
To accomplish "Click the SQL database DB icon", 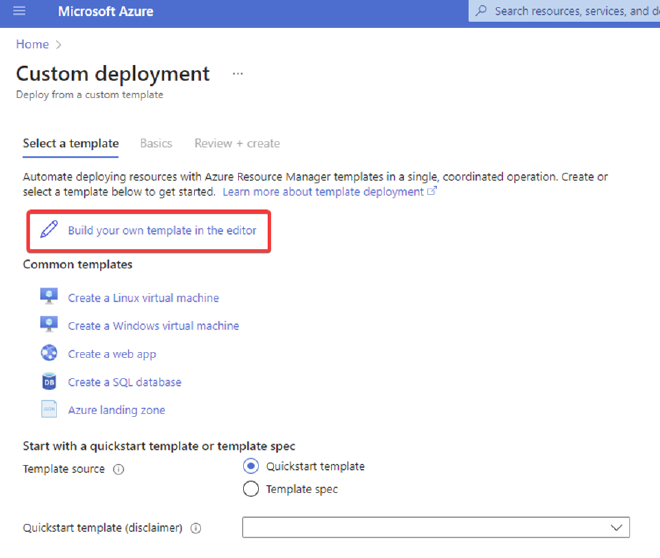I will click(x=49, y=381).
